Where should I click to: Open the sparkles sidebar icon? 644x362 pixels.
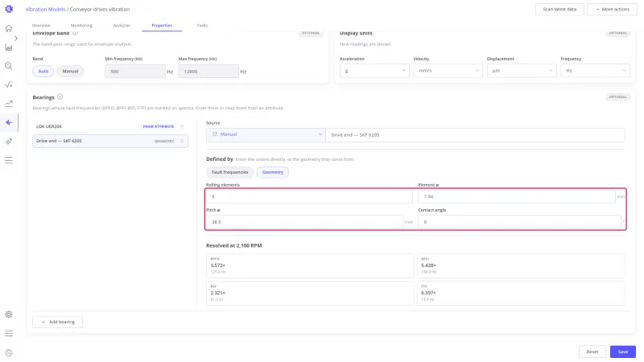pyautogui.click(x=9, y=142)
